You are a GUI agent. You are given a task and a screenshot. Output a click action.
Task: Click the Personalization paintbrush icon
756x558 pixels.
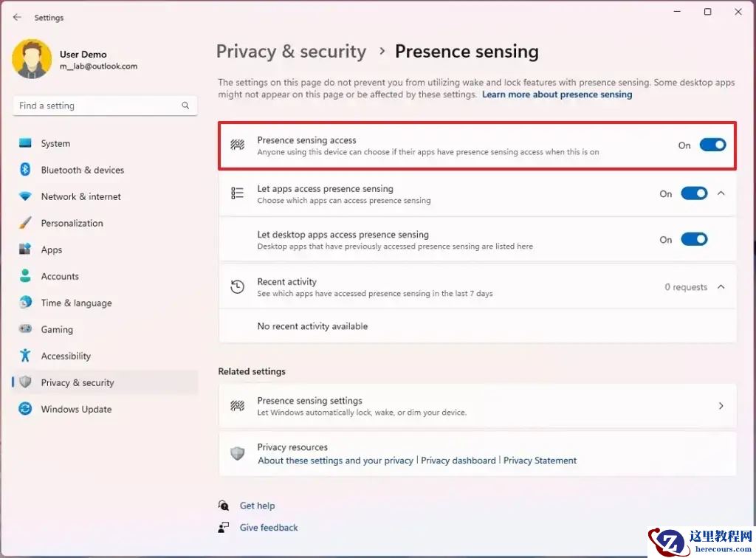25,223
